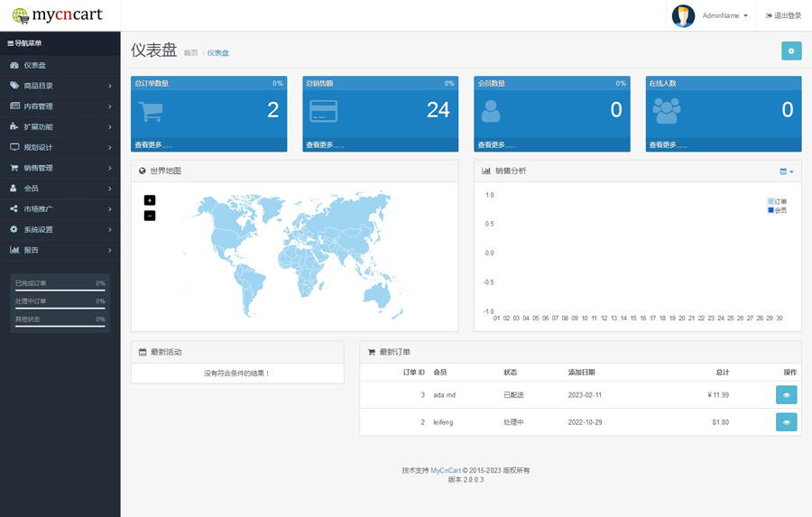Click the shopping cart icon in total orders tile
This screenshot has width=812, height=517.
[151, 111]
